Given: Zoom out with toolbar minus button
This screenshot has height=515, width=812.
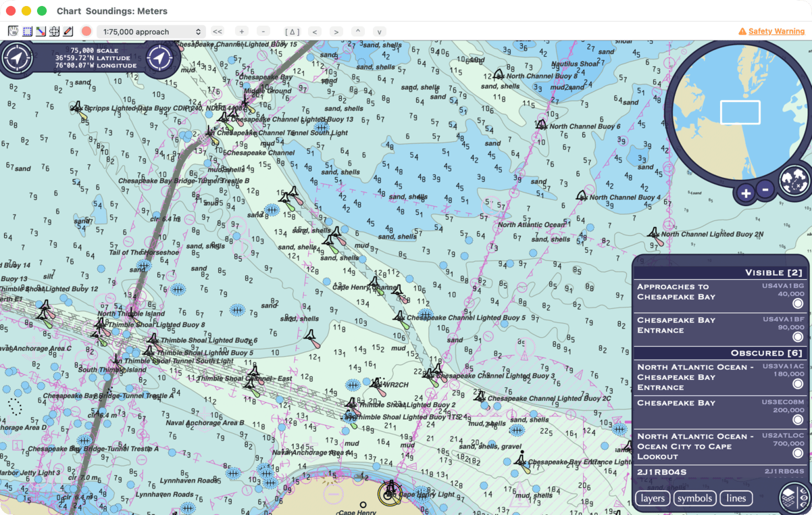Looking at the screenshot, I should (x=264, y=31).
